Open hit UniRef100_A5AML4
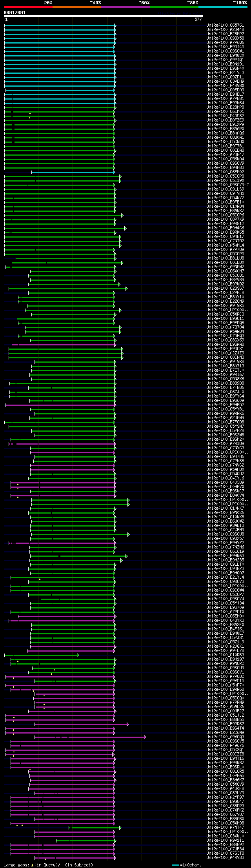The image size is (251, 868). point(225,245)
